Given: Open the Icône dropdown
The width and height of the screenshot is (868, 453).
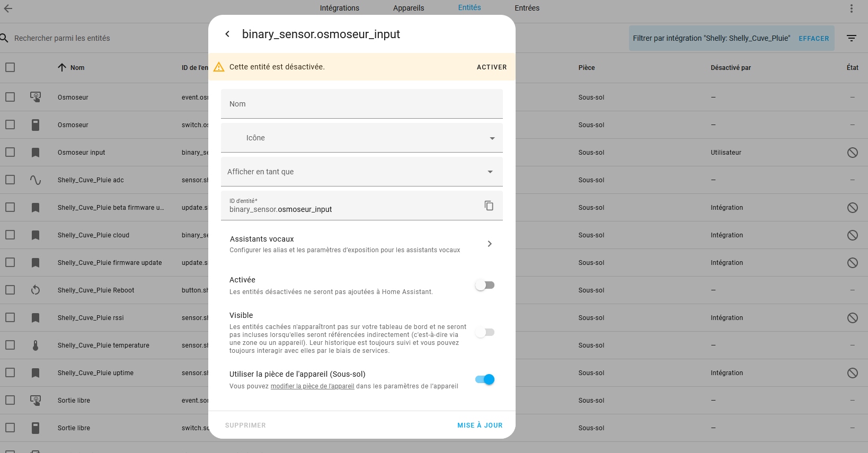Looking at the screenshot, I should click(362, 138).
